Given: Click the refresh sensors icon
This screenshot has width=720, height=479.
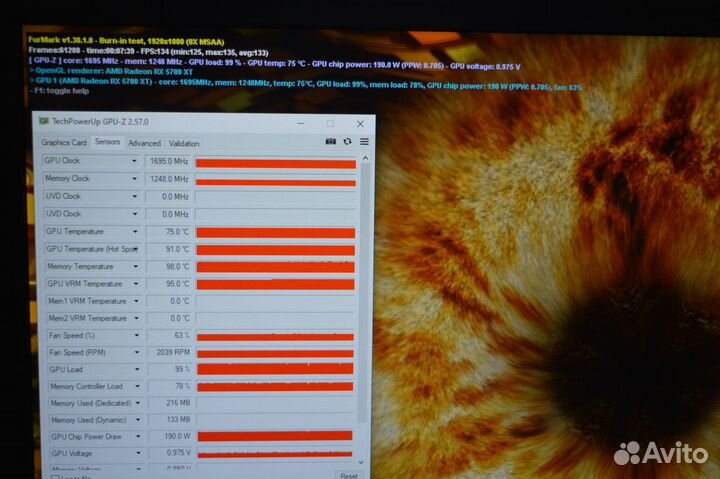Looking at the screenshot, I should pos(347,141).
